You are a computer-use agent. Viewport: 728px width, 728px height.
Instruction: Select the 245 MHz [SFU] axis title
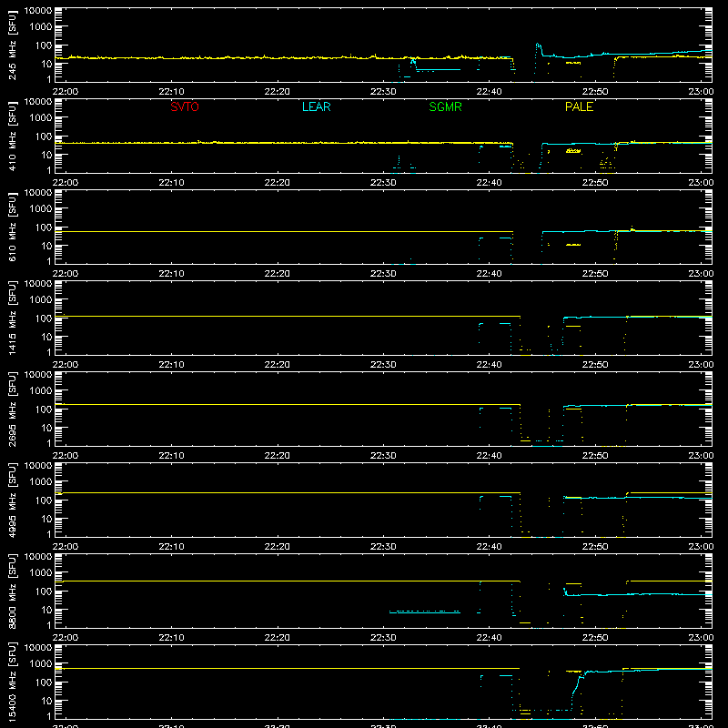pyautogui.click(x=13, y=45)
